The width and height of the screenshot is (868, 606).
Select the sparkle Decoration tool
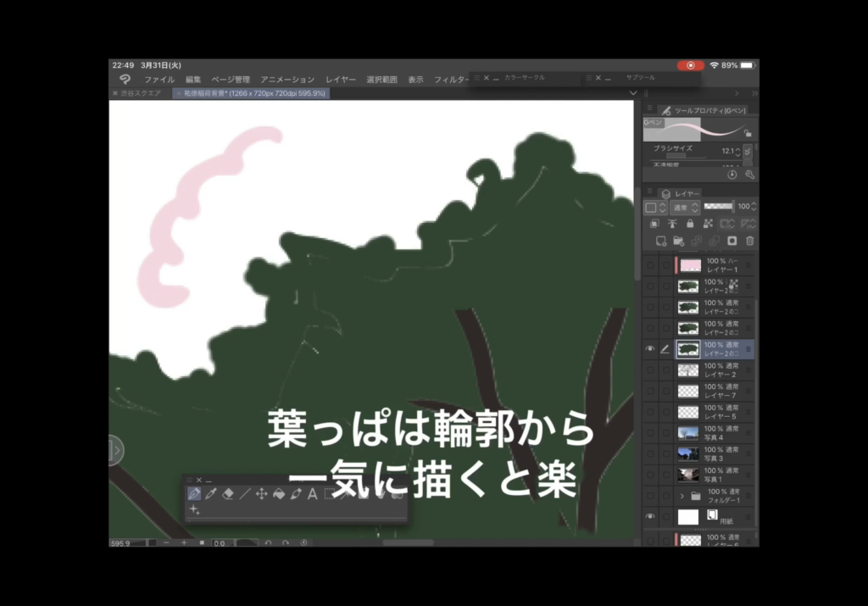coord(194,509)
